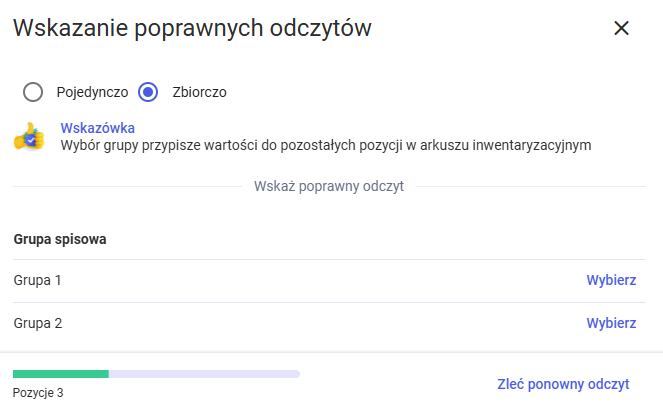Close the Wskazanie poprawnych odczytów dialog
Image resolution: width=663 pixels, height=406 pixels.
coord(621,28)
